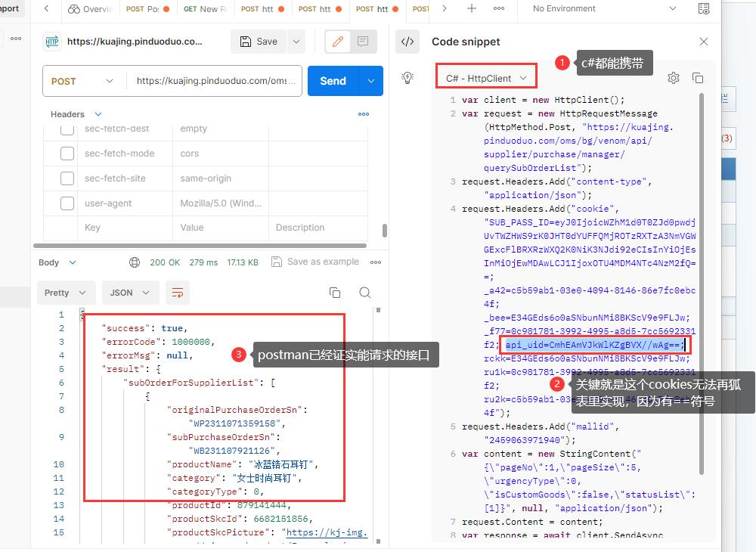Click the cors header value
The width and height of the screenshot is (756, 552).
coord(190,154)
